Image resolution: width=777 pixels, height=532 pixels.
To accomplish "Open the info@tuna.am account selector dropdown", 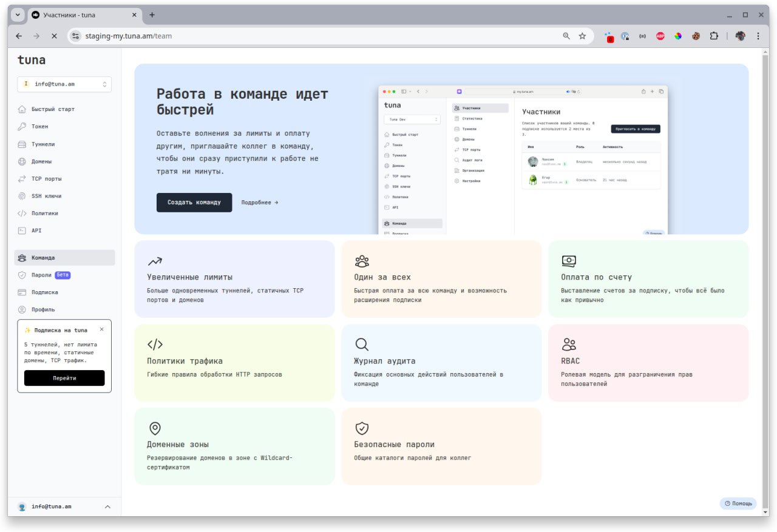I will tap(64, 84).
